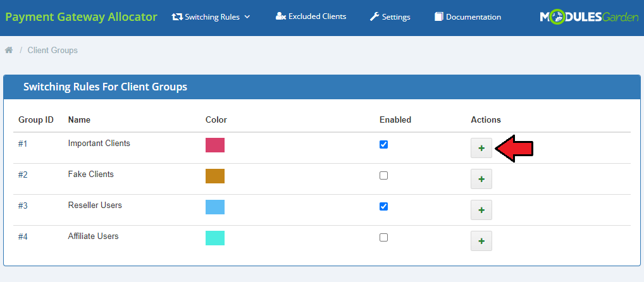
Task: Click Switching Rules For Client Groups heading
Action: coord(105,87)
